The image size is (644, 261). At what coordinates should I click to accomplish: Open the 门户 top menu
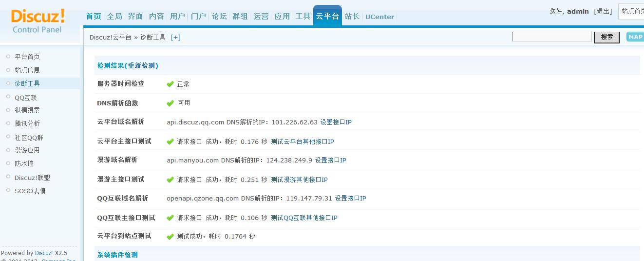coord(198,16)
